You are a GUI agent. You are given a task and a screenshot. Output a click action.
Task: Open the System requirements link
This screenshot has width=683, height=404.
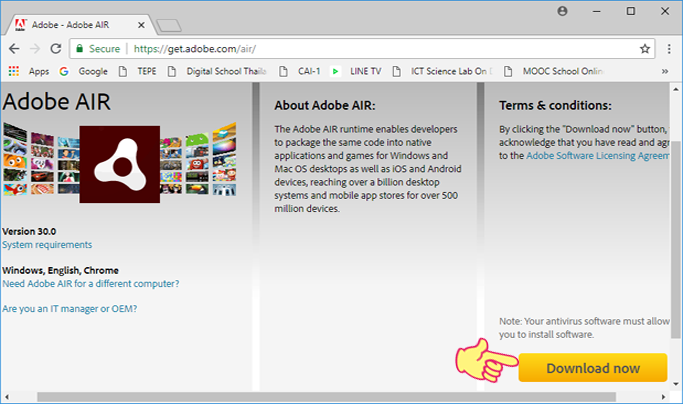(47, 244)
